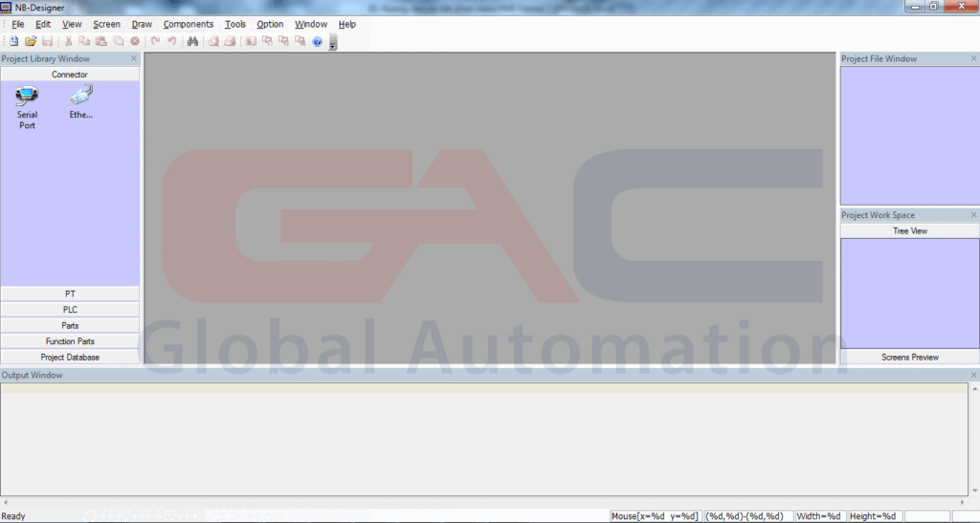The image size is (980, 523).
Task: Click the blue Help question mark icon
Action: (318, 42)
